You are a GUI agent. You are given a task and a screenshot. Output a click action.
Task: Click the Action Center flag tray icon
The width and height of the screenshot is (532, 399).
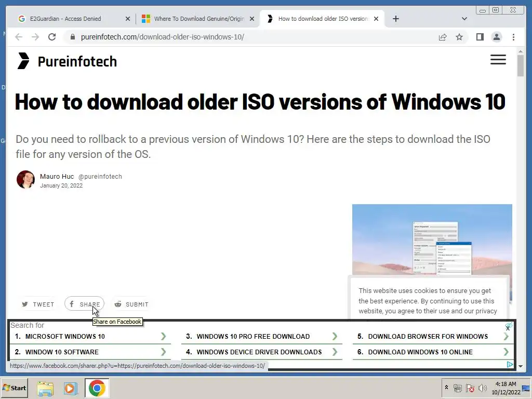point(470,388)
